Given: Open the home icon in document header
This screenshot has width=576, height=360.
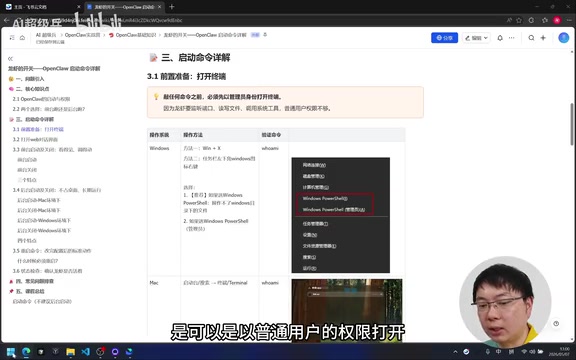Looking at the screenshot, I should click(22, 37).
